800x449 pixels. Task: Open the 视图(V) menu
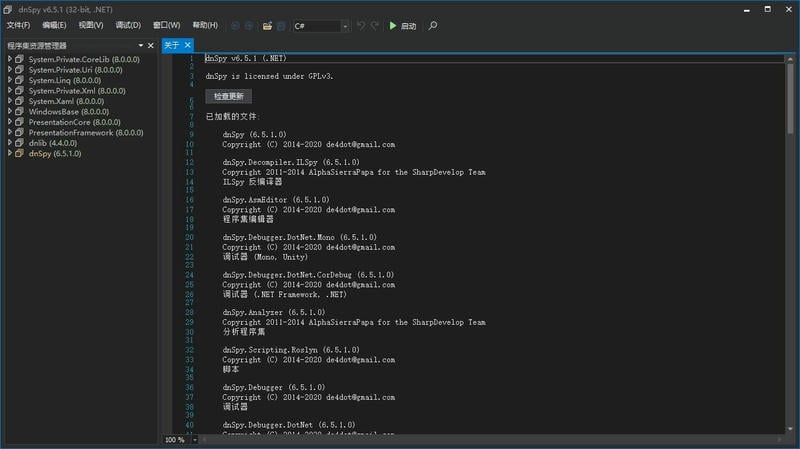click(91, 25)
